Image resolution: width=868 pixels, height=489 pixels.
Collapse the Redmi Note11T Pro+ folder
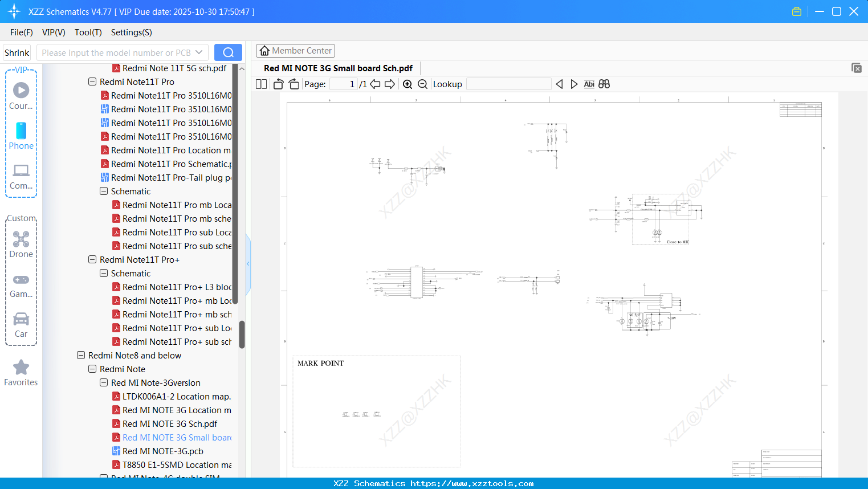(x=92, y=260)
